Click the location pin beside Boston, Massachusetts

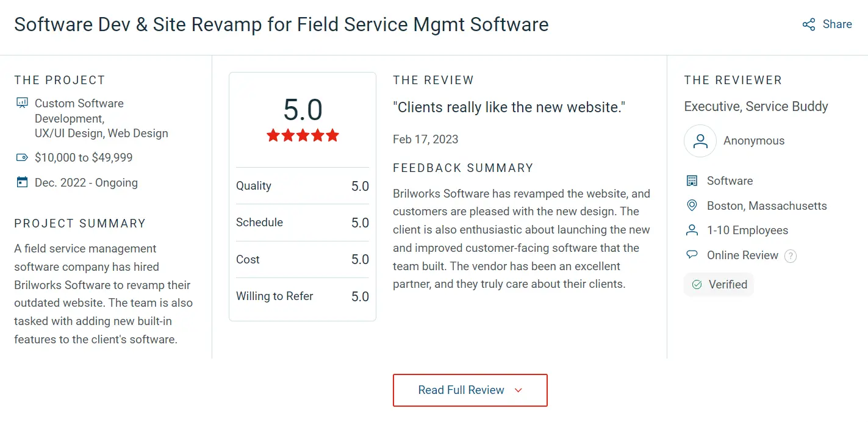692,206
